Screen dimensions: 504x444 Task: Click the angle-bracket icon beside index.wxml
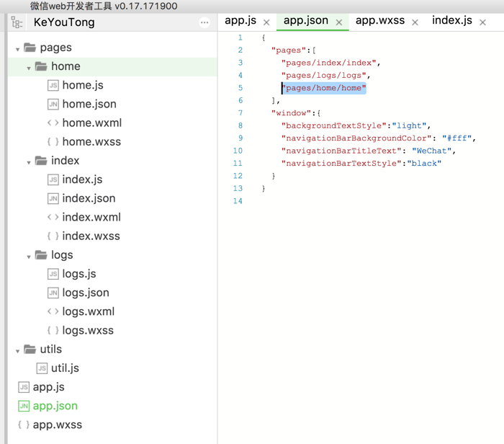(x=53, y=217)
